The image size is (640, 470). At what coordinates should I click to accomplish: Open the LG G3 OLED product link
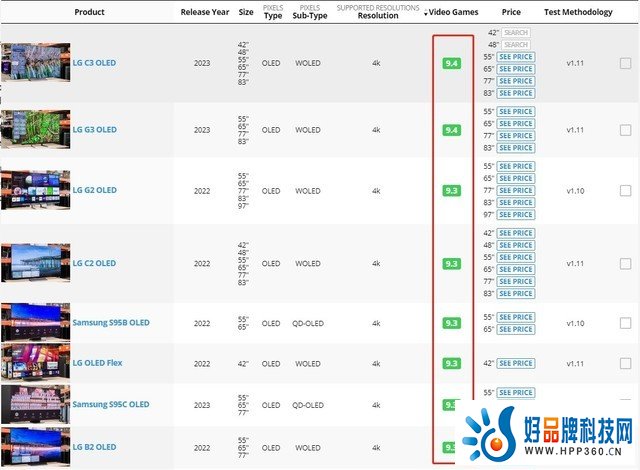coord(95,130)
